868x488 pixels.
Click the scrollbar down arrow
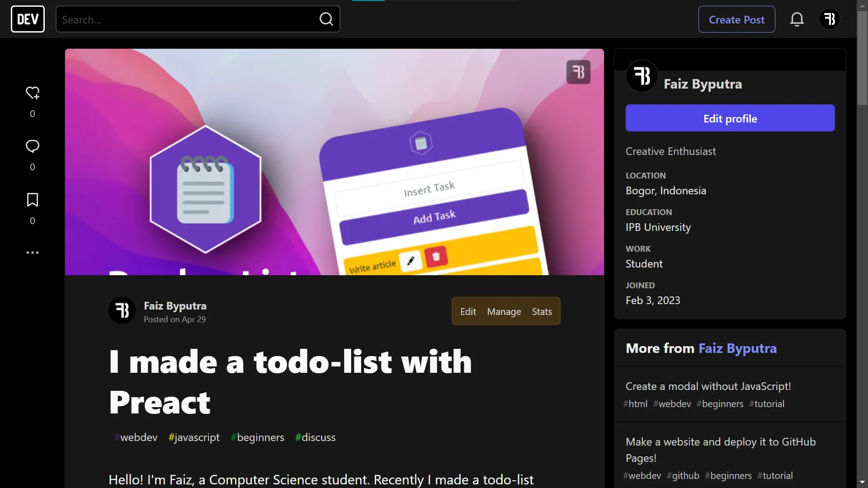point(862,482)
